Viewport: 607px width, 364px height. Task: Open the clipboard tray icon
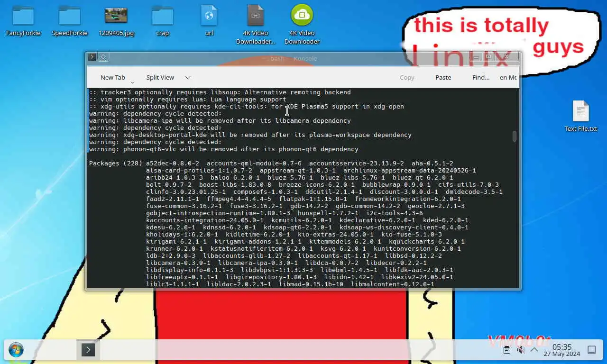coord(507,350)
